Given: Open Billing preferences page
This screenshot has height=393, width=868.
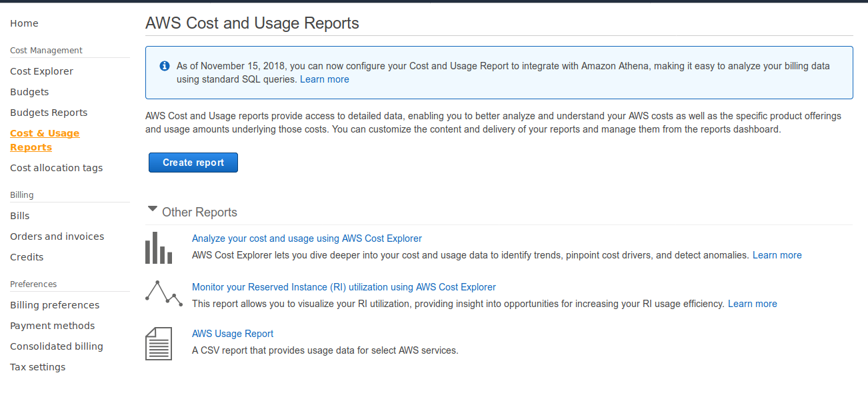Looking at the screenshot, I should pos(55,305).
